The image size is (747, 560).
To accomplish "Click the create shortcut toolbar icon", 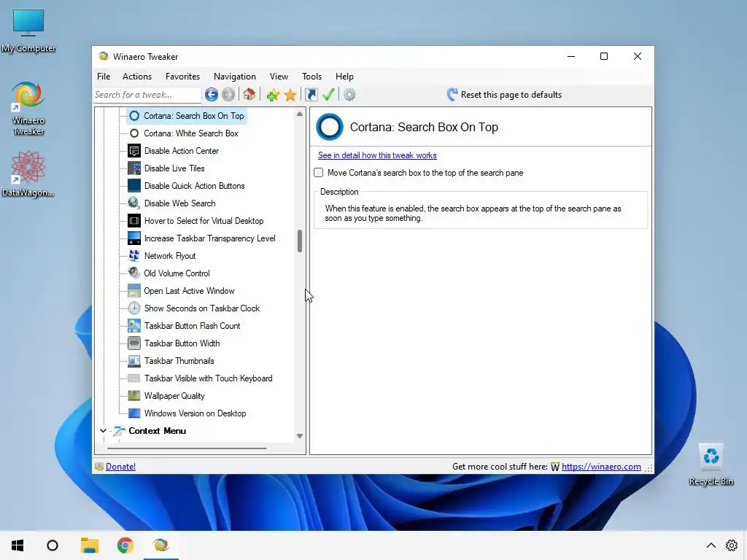I will coord(311,95).
